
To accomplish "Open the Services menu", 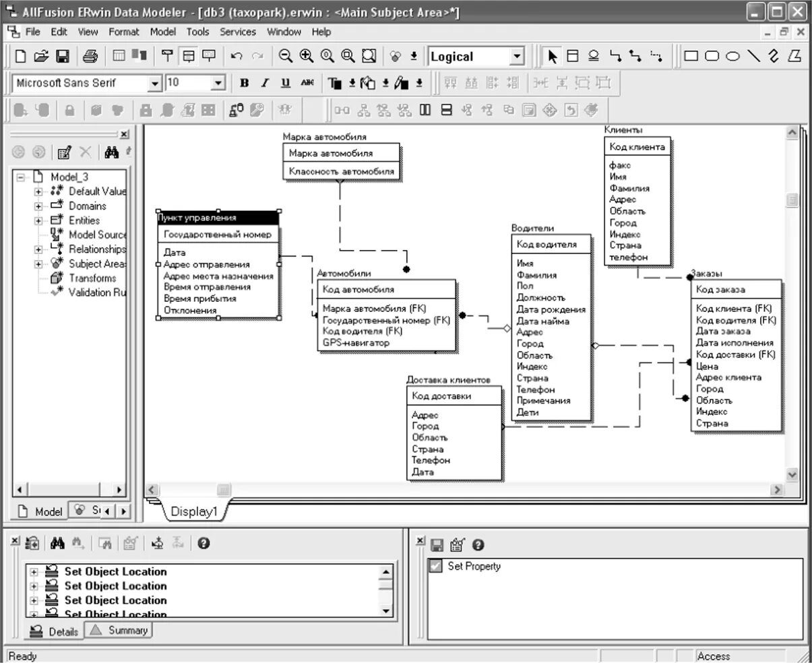I will pyautogui.click(x=238, y=32).
